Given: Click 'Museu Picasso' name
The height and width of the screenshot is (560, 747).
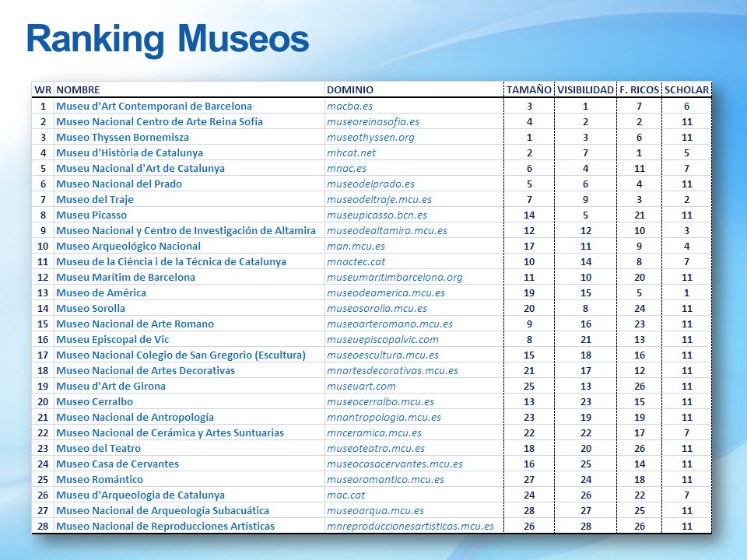Looking at the screenshot, I should point(92,215).
